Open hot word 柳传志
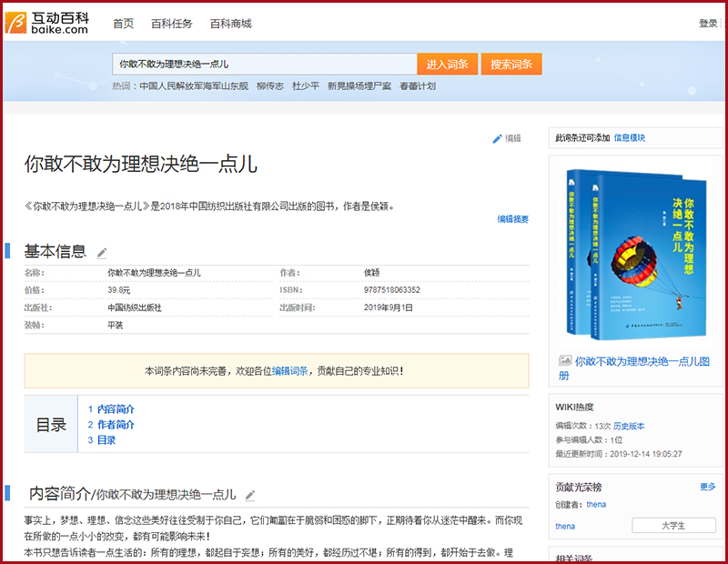728x564 pixels. pos(270,86)
